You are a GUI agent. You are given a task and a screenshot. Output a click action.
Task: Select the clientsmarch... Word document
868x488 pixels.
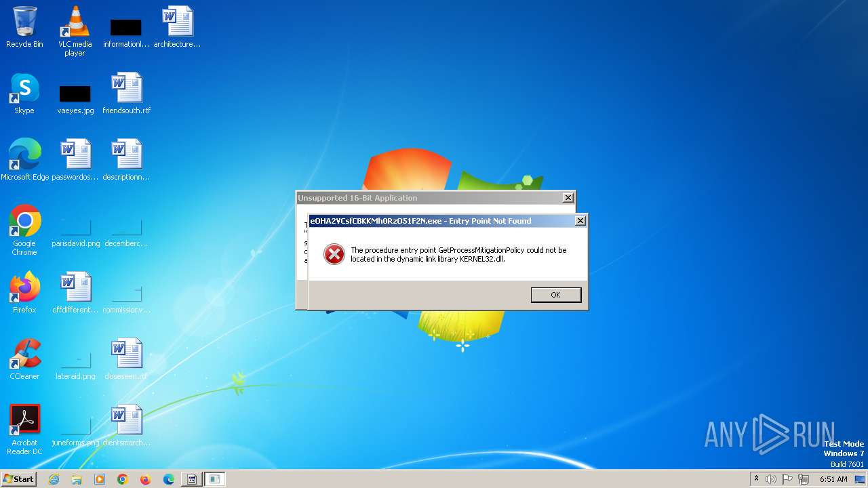point(127,426)
